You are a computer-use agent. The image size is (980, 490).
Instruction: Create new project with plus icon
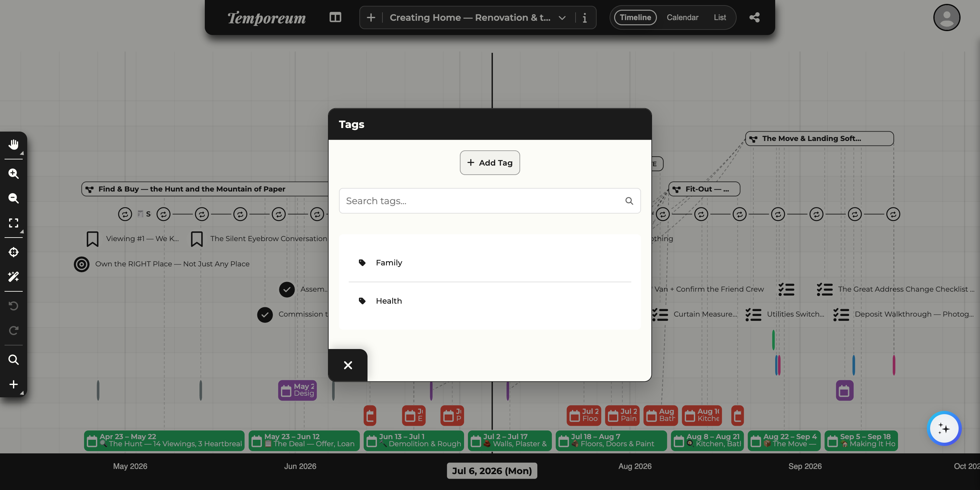(371, 17)
